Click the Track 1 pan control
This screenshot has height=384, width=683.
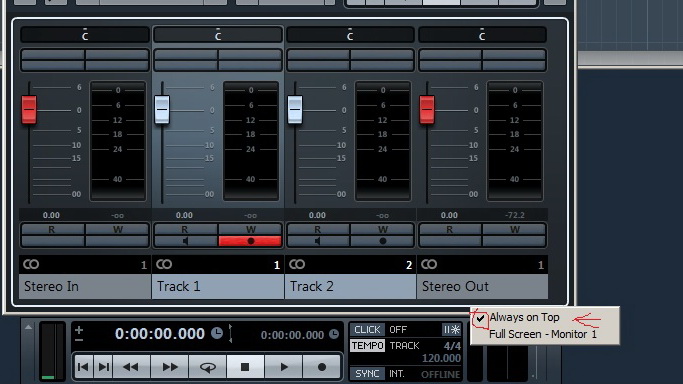[x=218, y=35]
